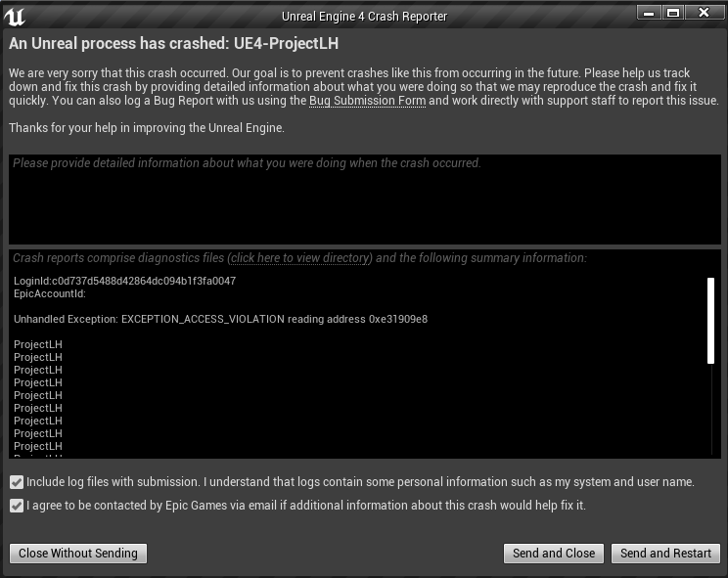The image size is (728, 578).
Task: Uncheck Include log files with submission
Action: pyautogui.click(x=17, y=482)
